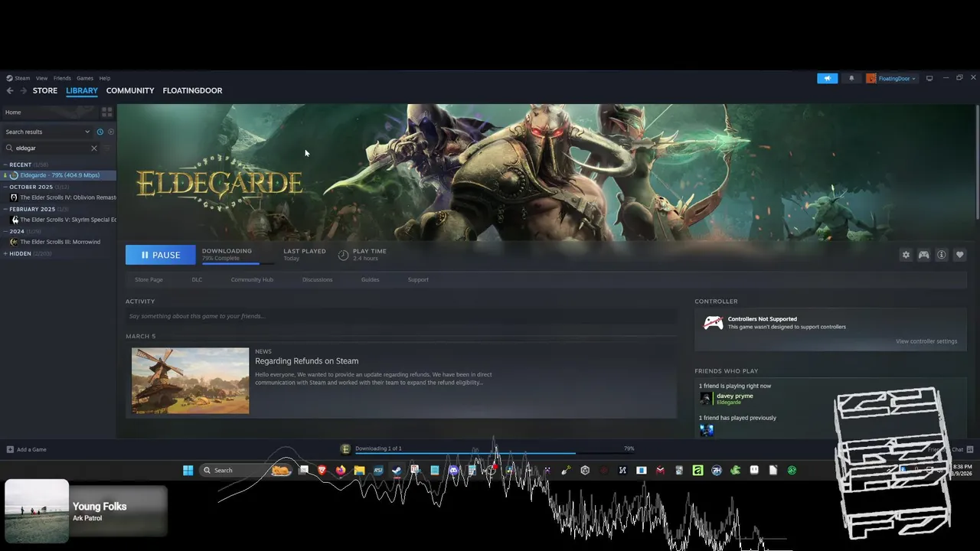Image resolution: width=980 pixels, height=551 pixels.
Task: Open the Games menu
Action: [x=85, y=78]
